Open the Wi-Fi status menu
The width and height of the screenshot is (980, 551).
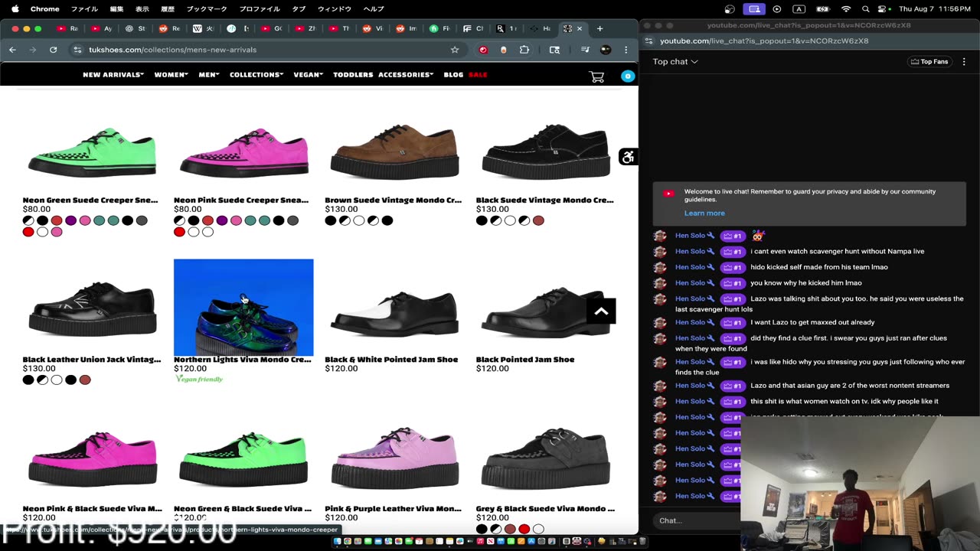[846, 9]
